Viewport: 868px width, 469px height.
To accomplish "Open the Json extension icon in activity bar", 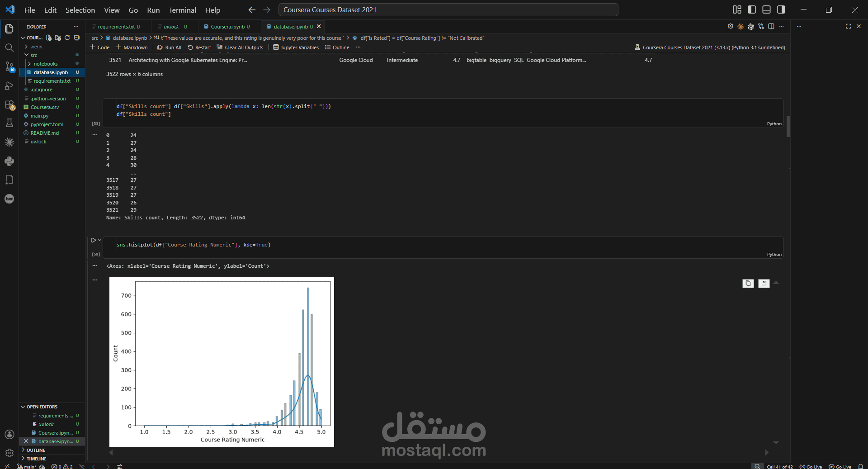I will (x=9, y=199).
